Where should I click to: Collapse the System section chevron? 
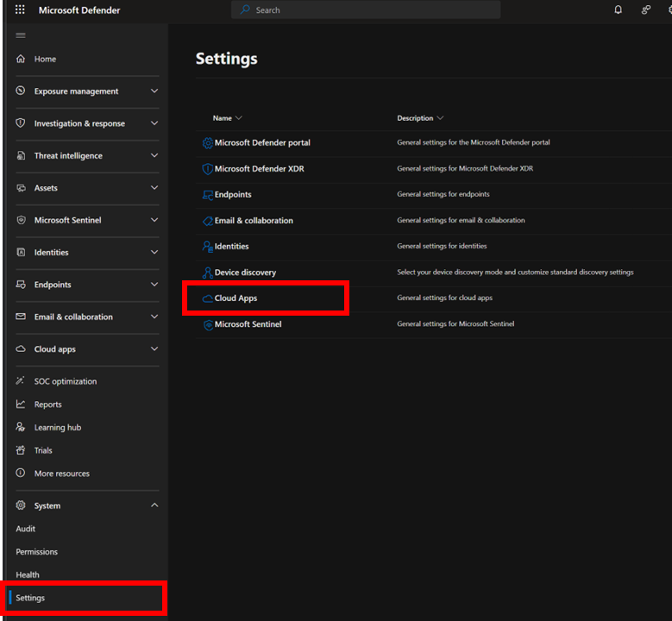pyautogui.click(x=154, y=505)
